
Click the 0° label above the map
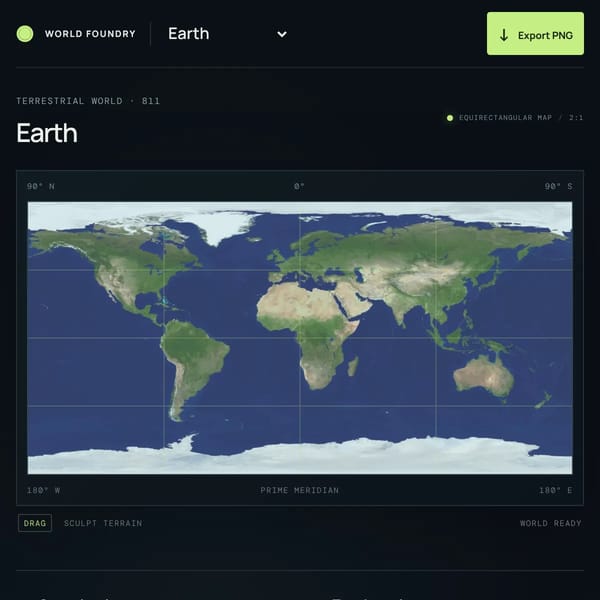299,186
